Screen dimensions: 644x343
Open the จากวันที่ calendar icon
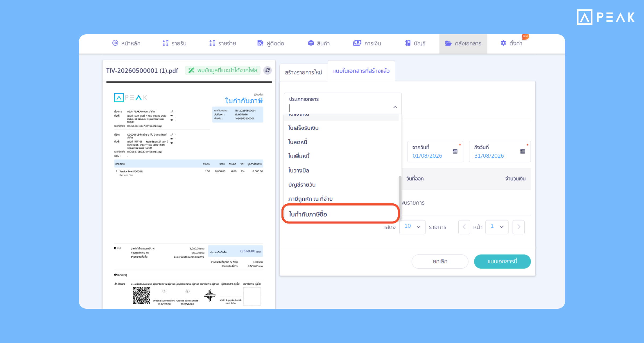[x=455, y=151]
